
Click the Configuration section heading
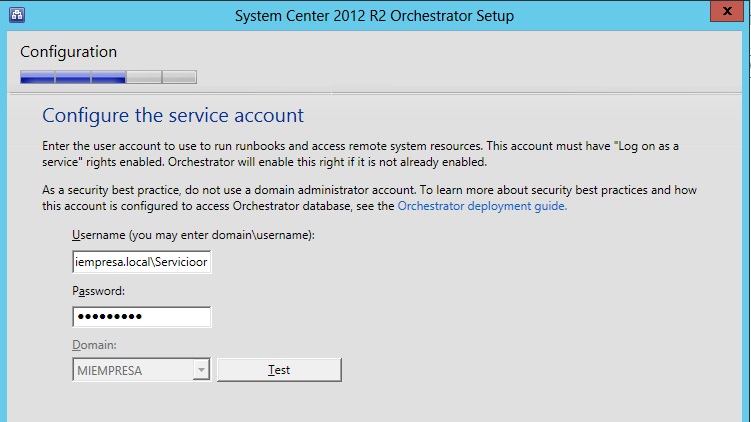pyautogui.click(x=68, y=52)
